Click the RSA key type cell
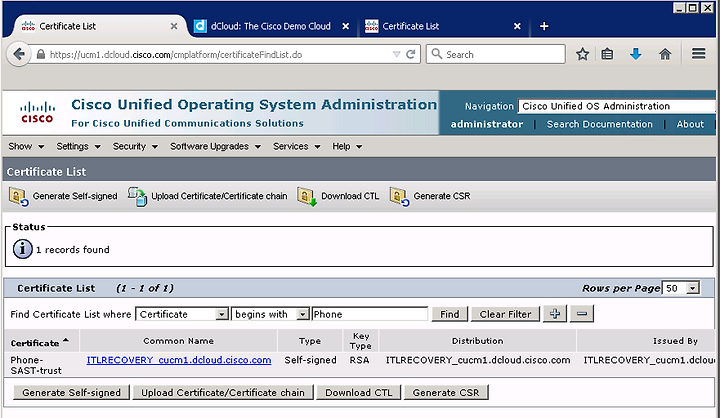This screenshot has height=418, width=720. point(360,360)
